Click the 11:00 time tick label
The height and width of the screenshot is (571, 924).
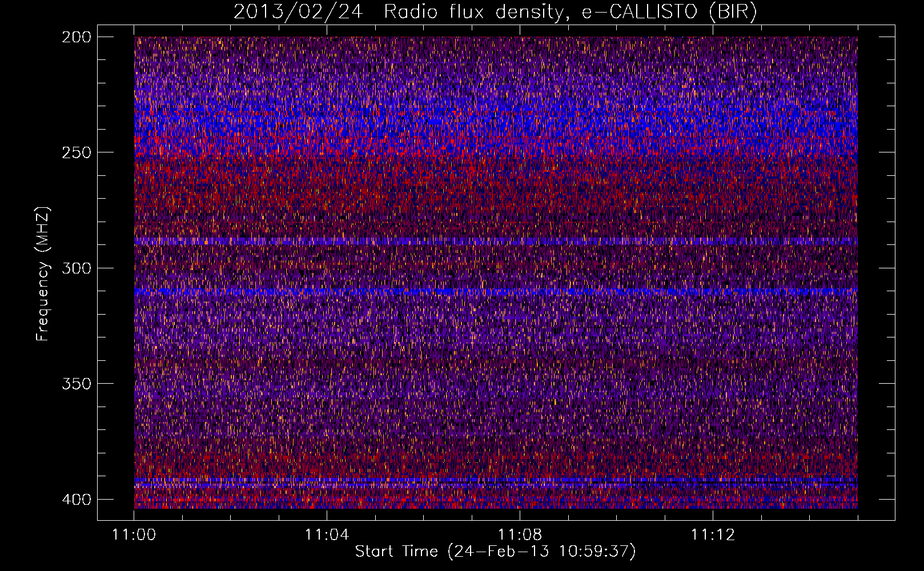[134, 535]
